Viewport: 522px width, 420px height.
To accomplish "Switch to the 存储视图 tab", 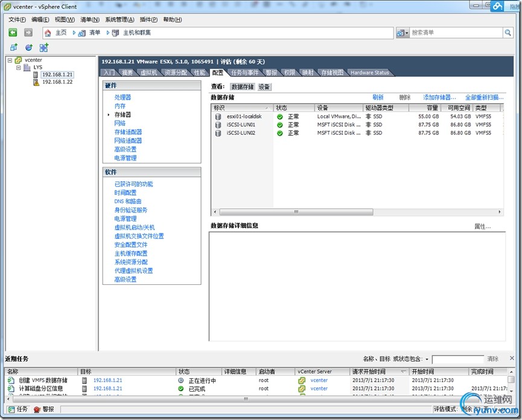I will point(332,72).
